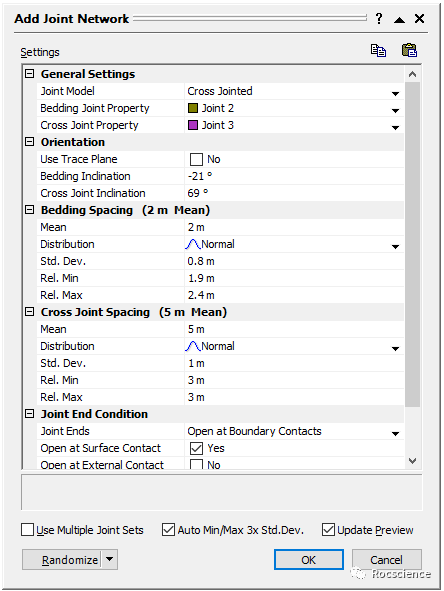
Task: Click the Open at Boundary Contacts value
Action: point(254,431)
